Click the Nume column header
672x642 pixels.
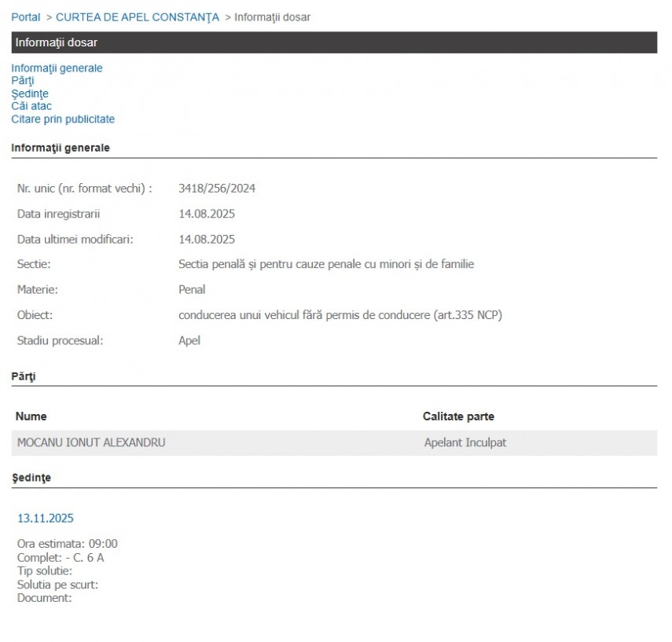click(x=31, y=416)
